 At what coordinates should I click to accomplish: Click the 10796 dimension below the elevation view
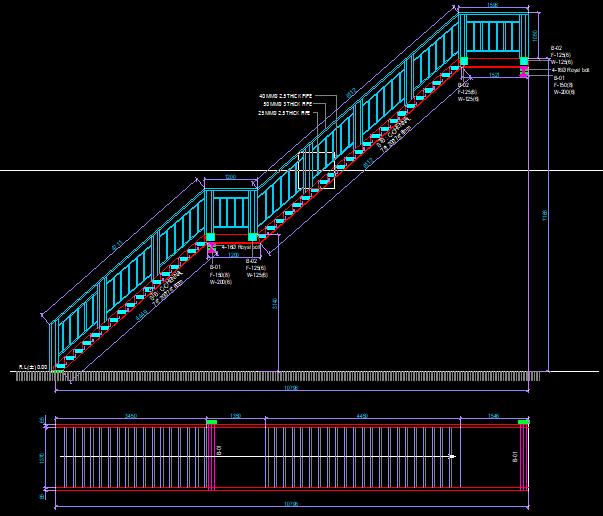[290, 388]
